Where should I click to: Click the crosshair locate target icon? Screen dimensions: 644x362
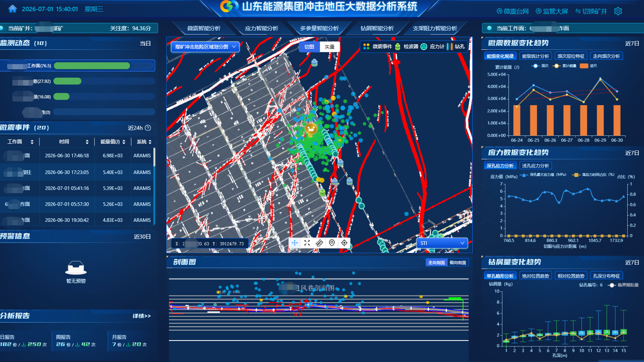344,243
